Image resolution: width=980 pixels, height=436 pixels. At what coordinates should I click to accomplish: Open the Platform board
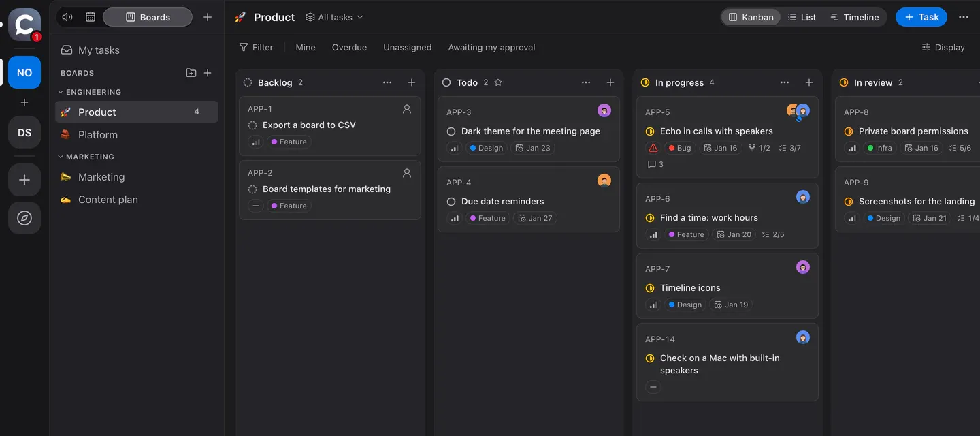(136, 135)
